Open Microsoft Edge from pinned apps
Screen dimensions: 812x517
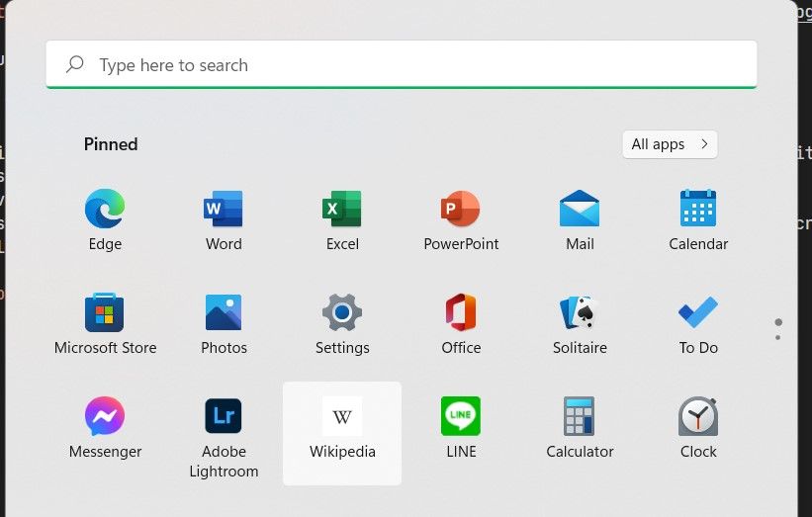click(105, 209)
